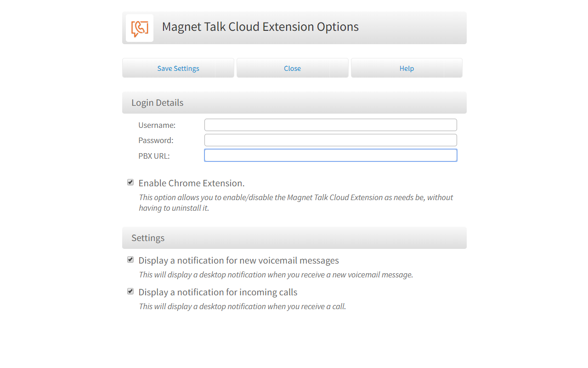Click the Username input field
588x368 pixels.
(x=330, y=124)
